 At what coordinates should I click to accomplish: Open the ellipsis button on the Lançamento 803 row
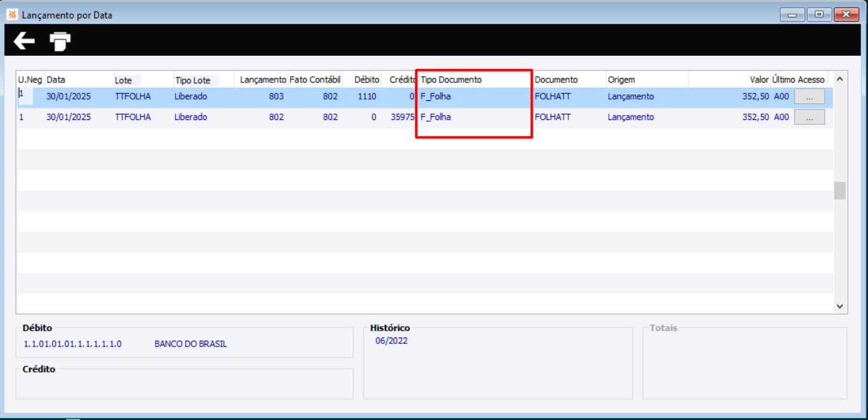[x=810, y=96]
